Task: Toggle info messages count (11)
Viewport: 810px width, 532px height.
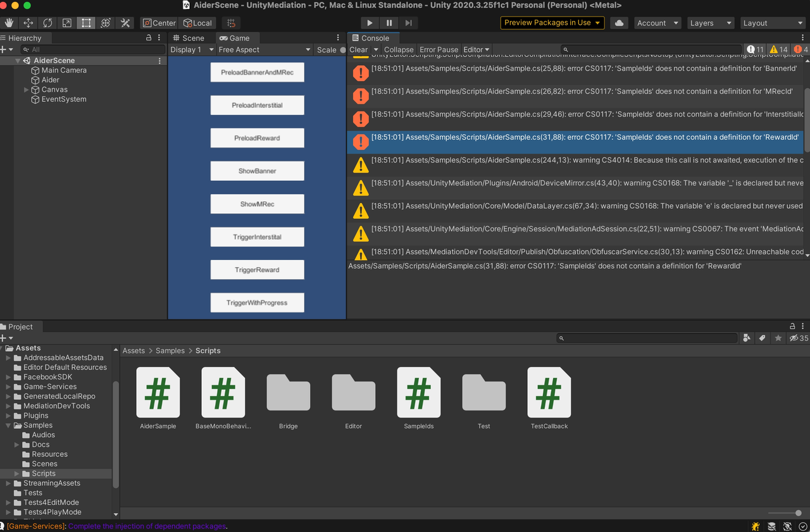Action: pos(756,49)
